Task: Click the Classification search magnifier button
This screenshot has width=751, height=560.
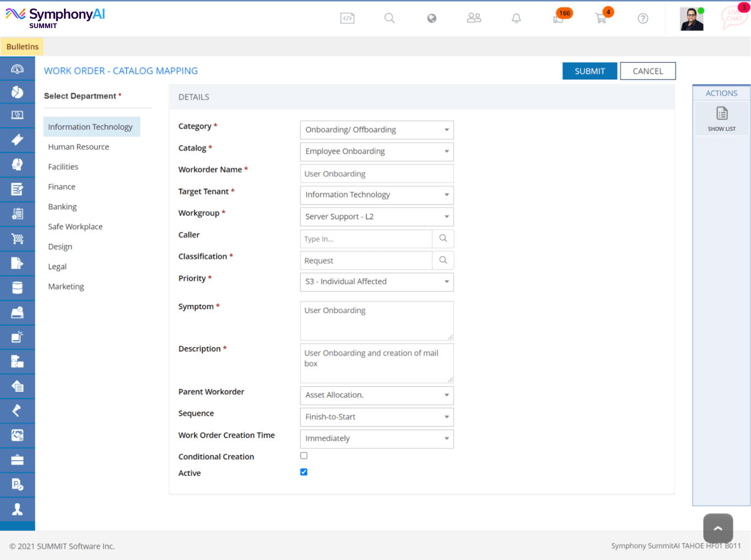Action: [443, 260]
